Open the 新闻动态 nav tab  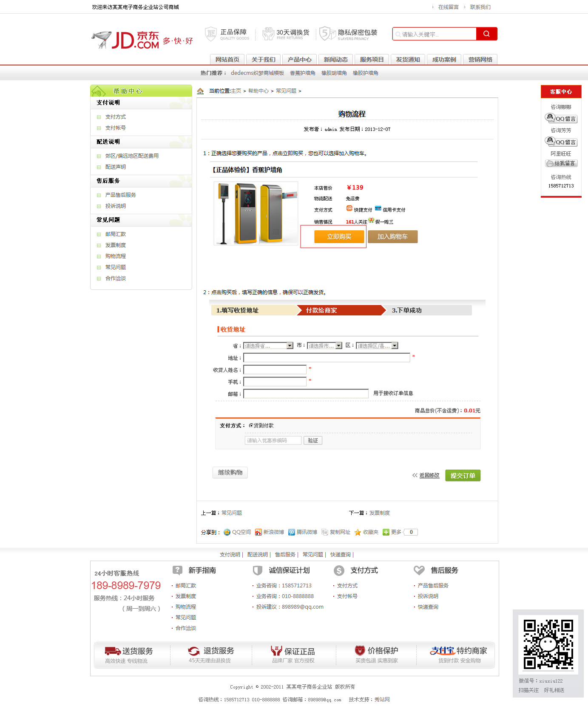pyautogui.click(x=335, y=60)
